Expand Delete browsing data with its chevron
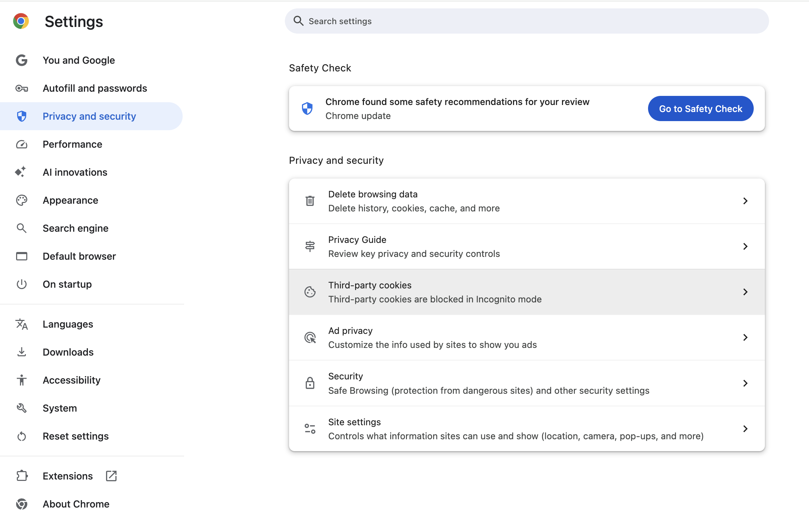 745,201
